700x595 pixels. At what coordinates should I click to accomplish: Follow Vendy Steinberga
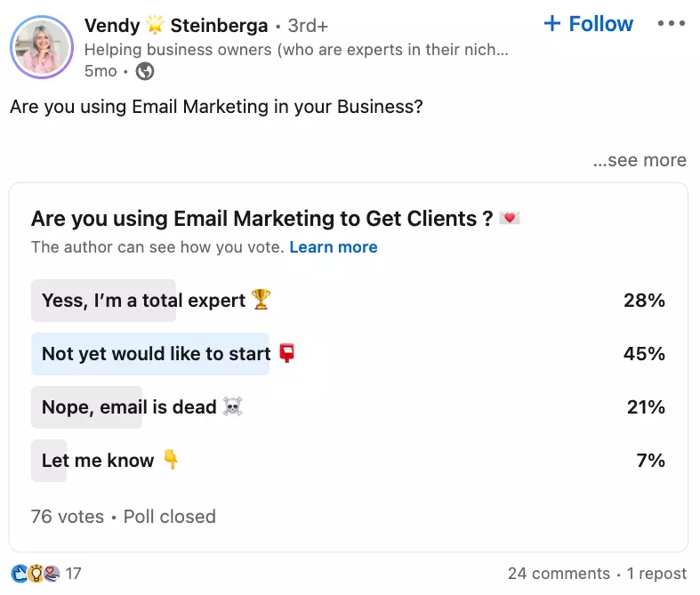tap(589, 24)
